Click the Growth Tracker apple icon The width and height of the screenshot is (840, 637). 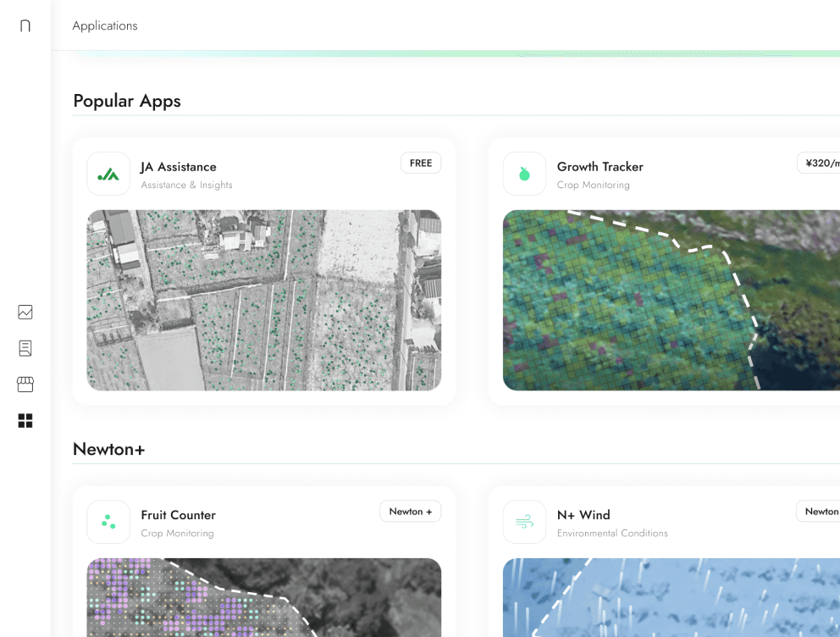524,174
